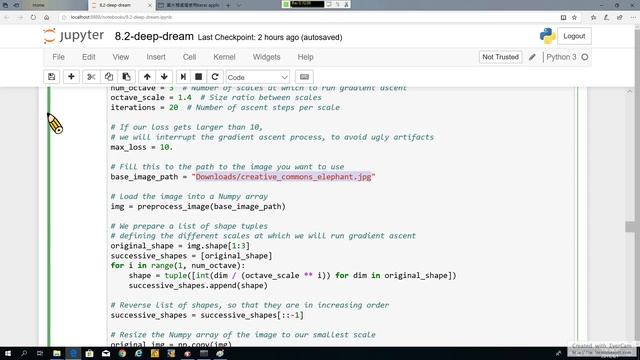The image size is (640, 360).
Task: Open the Widgets menu
Action: tap(267, 57)
